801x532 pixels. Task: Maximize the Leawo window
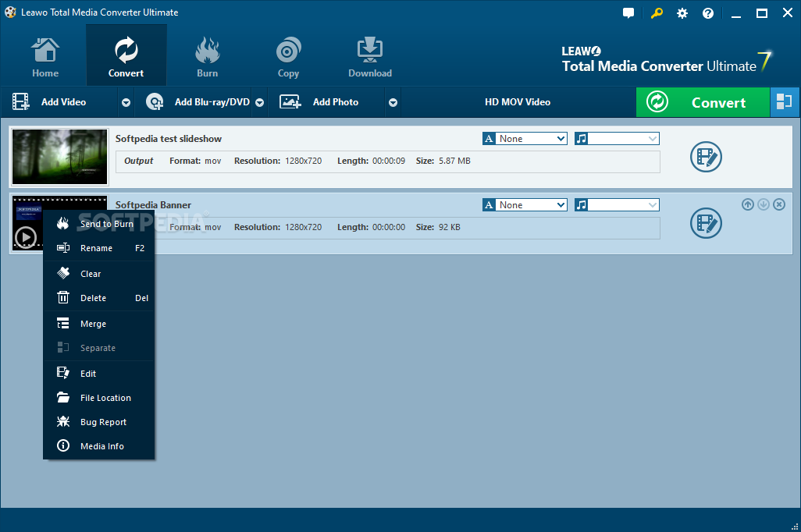(x=762, y=13)
